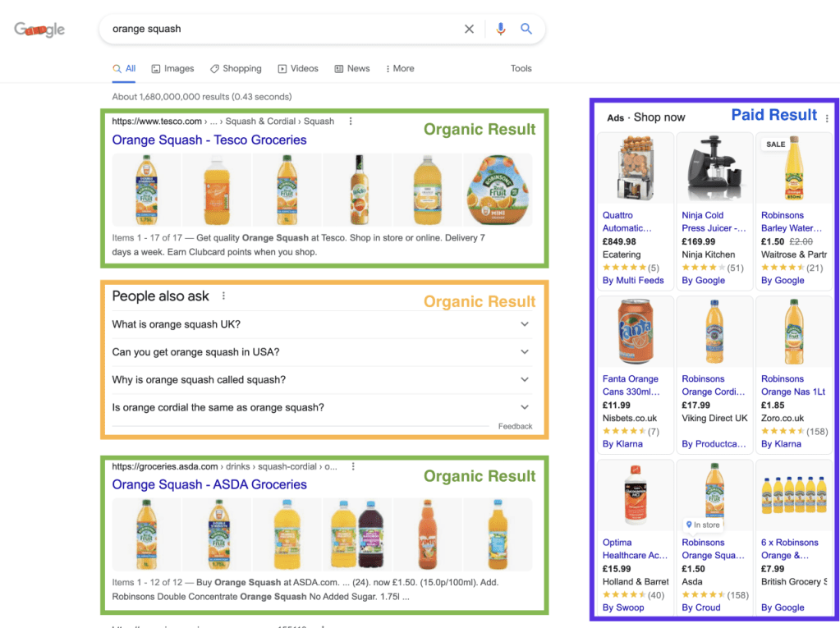
Task: Open the More menu
Action: [400, 68]
